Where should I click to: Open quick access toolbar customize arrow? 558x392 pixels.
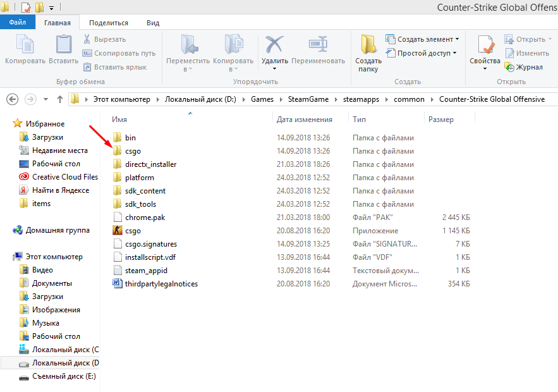pos(52,8)
